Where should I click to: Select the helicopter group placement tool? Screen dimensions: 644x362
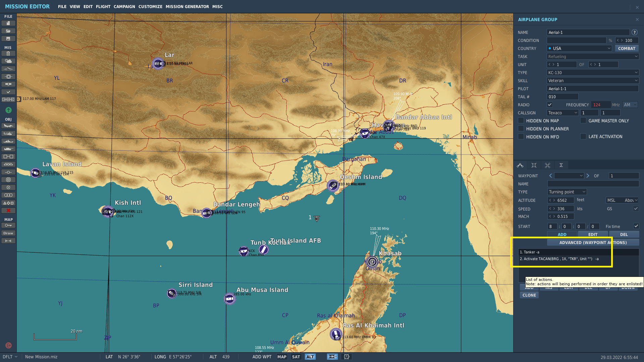(8, 133)
